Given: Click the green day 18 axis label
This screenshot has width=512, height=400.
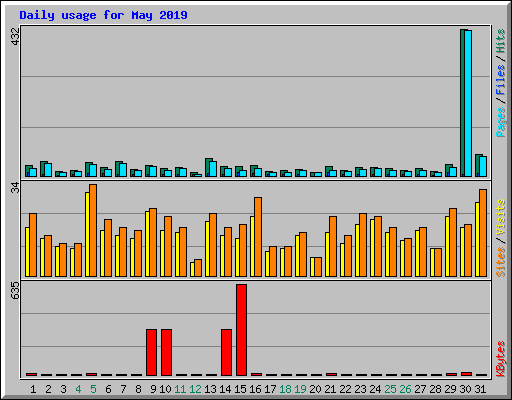Looking at the screenshot, I should point(285,389).
